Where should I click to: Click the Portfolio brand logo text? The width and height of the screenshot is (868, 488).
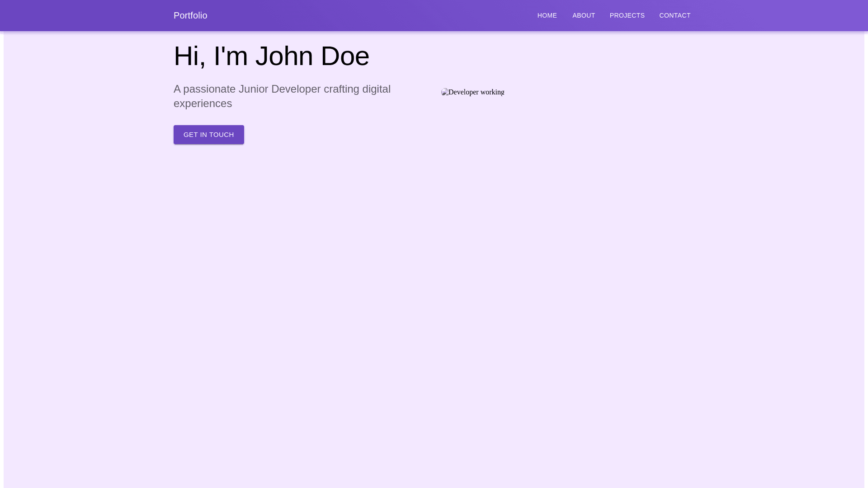pos(190,15)
